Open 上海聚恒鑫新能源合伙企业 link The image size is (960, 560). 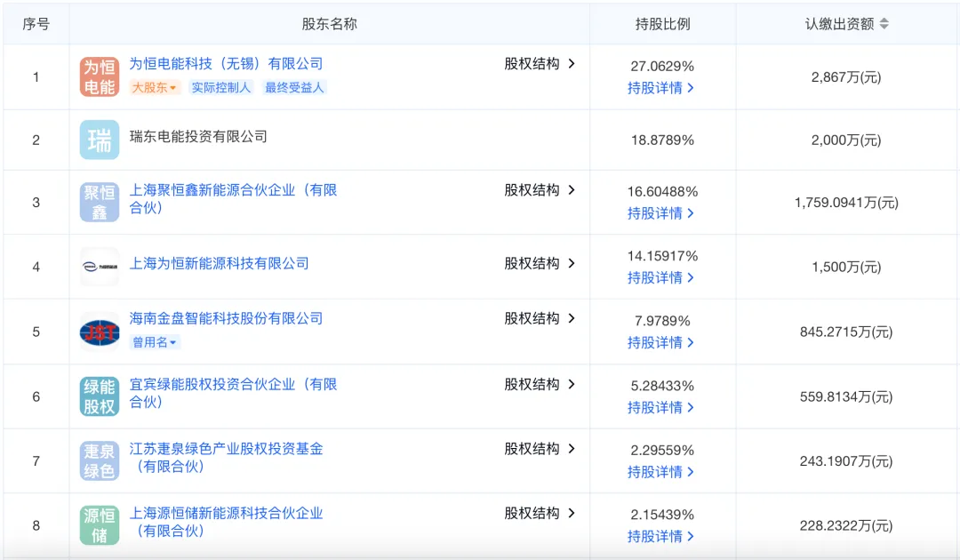[233, 199]
